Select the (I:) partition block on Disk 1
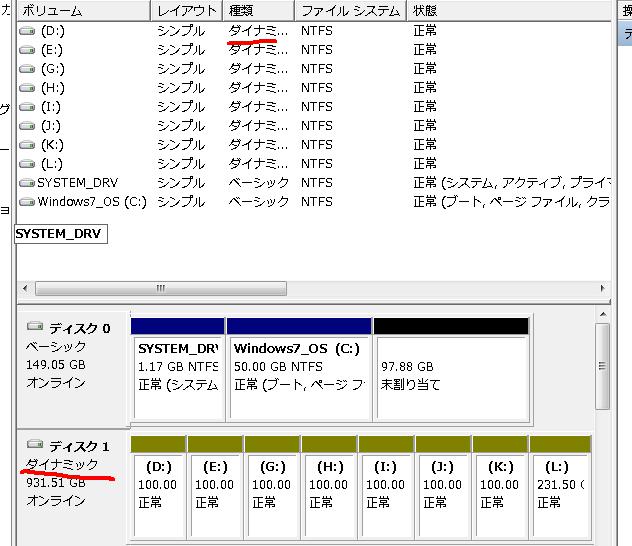The width and height of the screenshot is (632, 546). [386, 488]
